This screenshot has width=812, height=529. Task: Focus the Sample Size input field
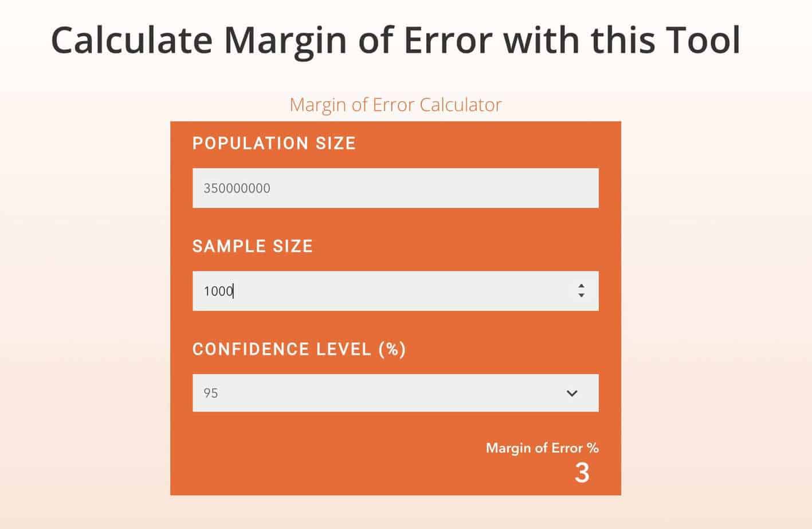pos(395,291)
